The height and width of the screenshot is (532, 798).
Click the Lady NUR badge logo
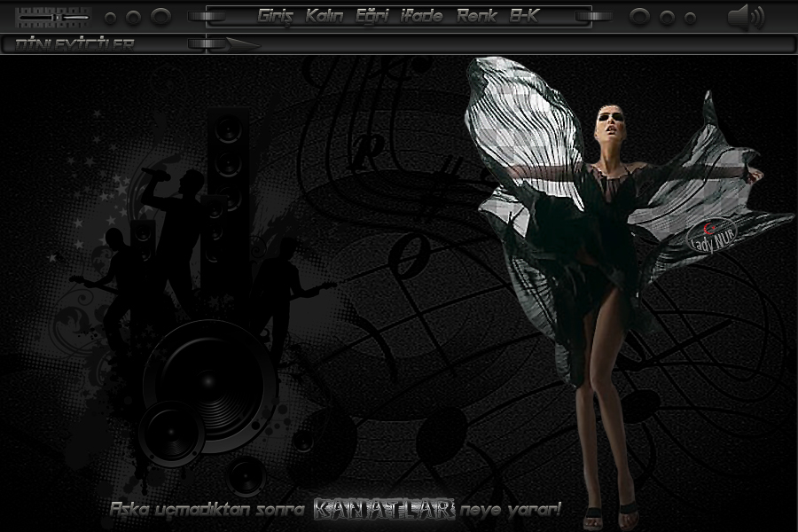click(712, 234)
